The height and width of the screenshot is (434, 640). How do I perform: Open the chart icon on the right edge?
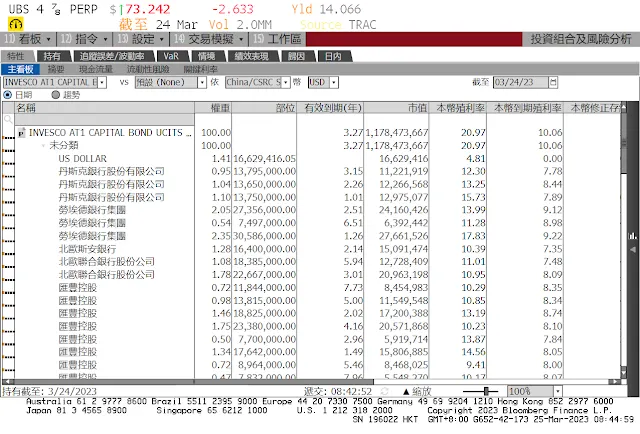coord(633,236)
